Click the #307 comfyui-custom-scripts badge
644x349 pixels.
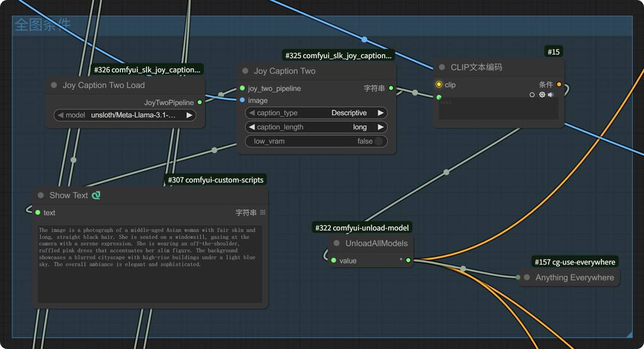coord(215,180)
